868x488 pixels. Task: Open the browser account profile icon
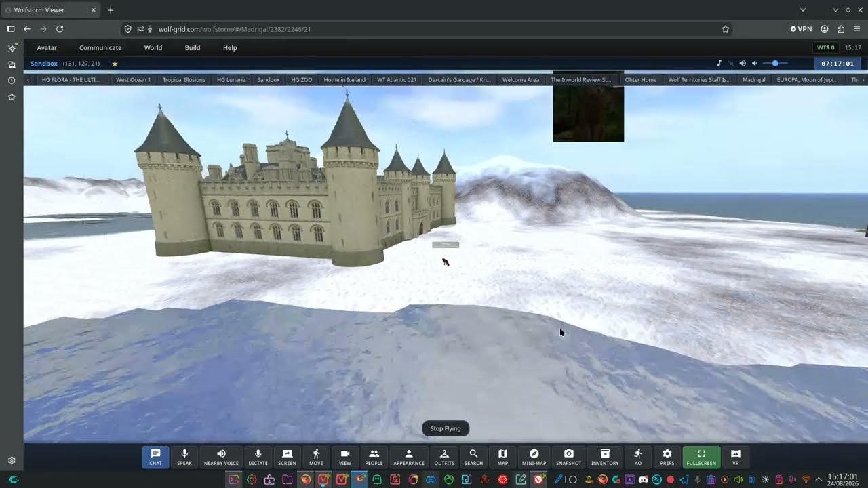pos(825,29)
